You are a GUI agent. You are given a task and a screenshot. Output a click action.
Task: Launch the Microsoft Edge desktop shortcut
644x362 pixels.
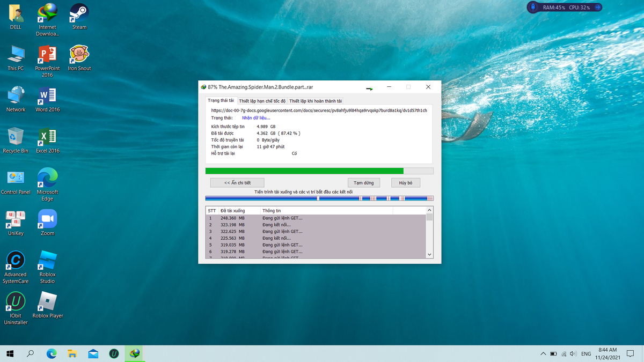click(47, 184)
